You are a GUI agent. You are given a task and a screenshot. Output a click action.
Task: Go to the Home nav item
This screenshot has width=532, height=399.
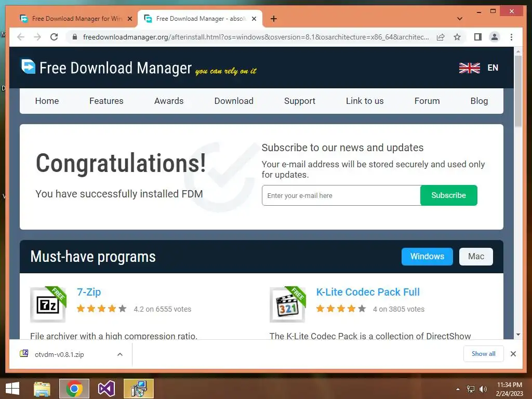click(47, 101)
